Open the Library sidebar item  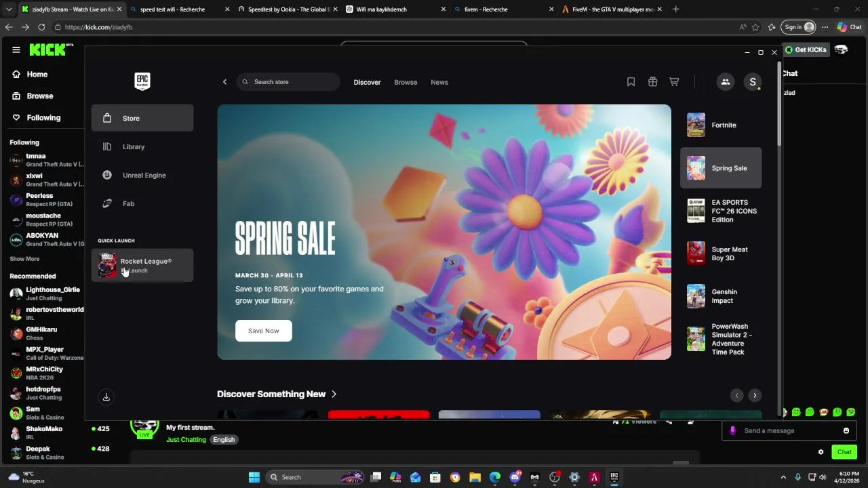tap(142, 146)
